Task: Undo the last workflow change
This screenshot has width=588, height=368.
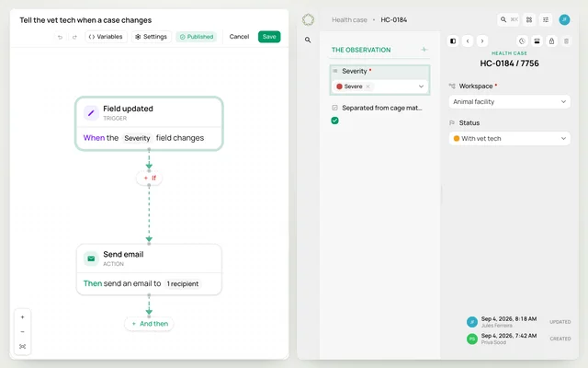Action: coord(60,37)
